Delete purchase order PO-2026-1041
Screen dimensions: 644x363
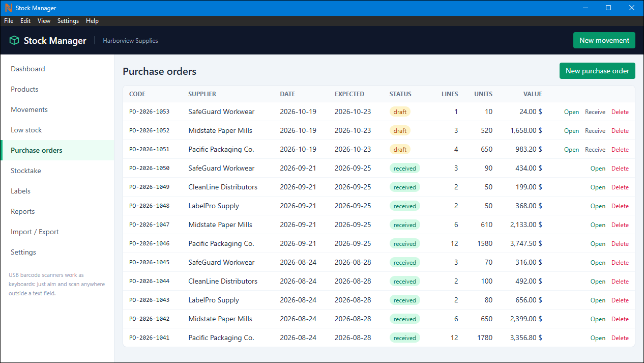coord(620,338)
